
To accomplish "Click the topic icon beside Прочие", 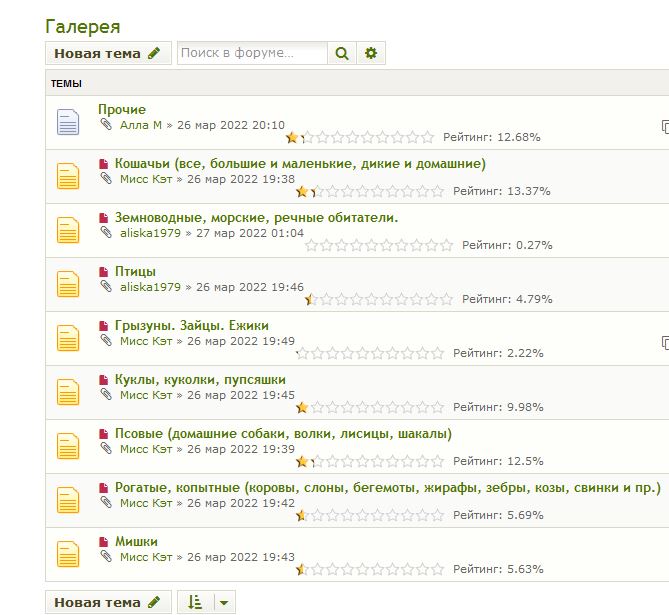I will (x=67, y=122).
